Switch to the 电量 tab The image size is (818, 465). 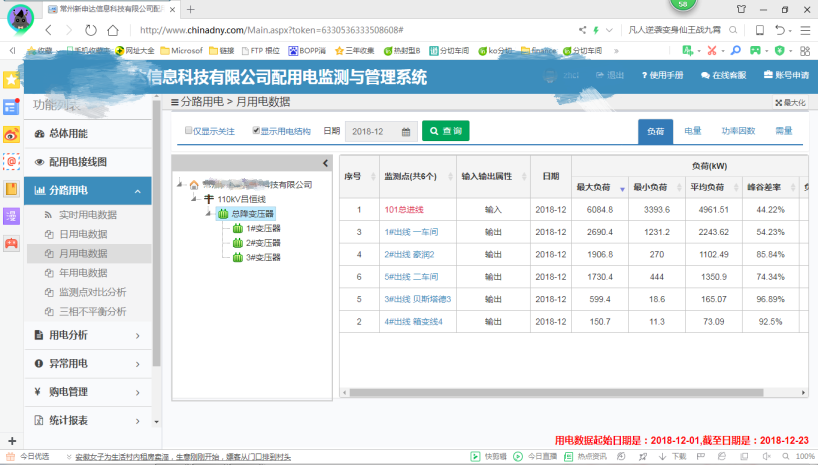[692, 131]
